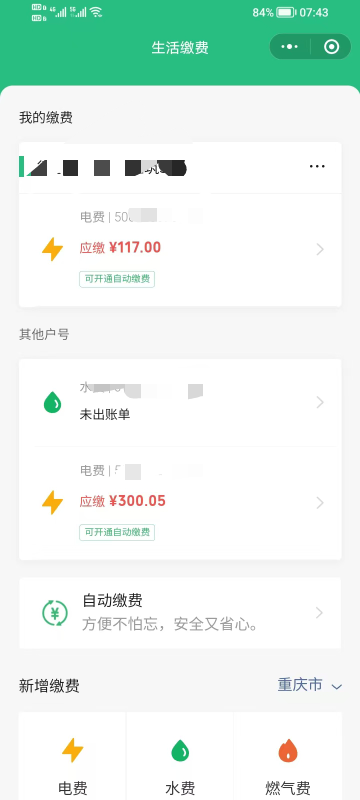Viewport: 360px width, 800px height.
Task: Open the 未出账单 water account chevron
Action: point(320,403)
